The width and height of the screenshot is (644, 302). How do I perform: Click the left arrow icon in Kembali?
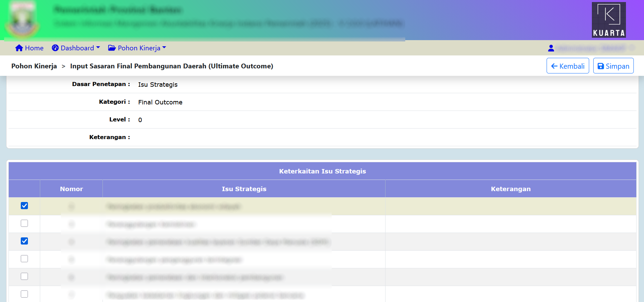point(554,66)
